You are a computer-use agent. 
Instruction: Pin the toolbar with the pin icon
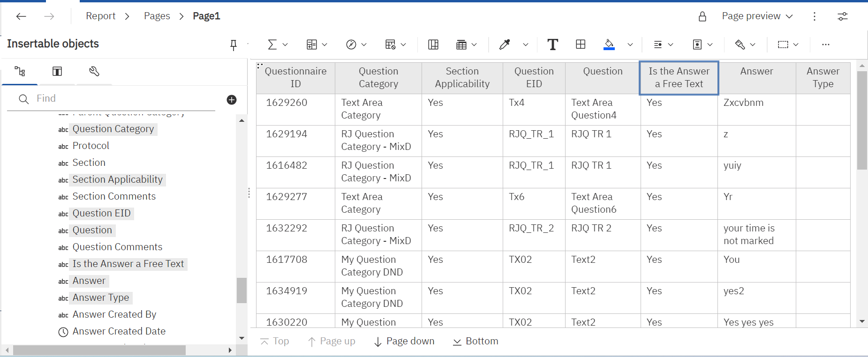tap(234, 45)
